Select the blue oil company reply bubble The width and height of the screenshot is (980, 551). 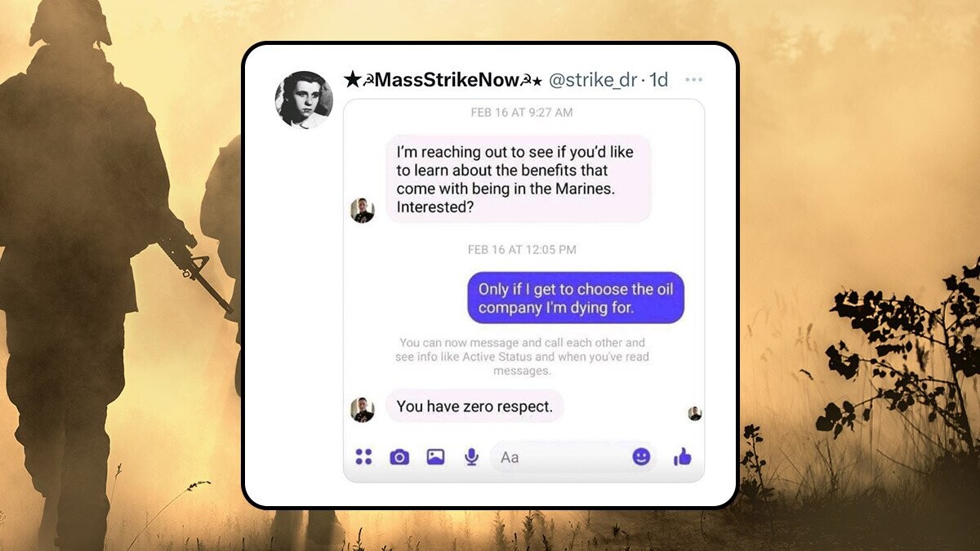click(576, 298)
